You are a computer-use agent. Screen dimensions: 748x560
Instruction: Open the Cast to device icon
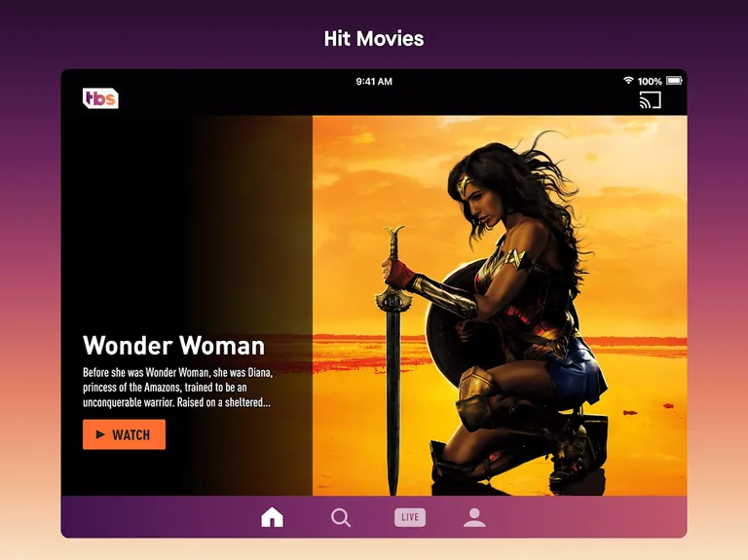(650, 99)
